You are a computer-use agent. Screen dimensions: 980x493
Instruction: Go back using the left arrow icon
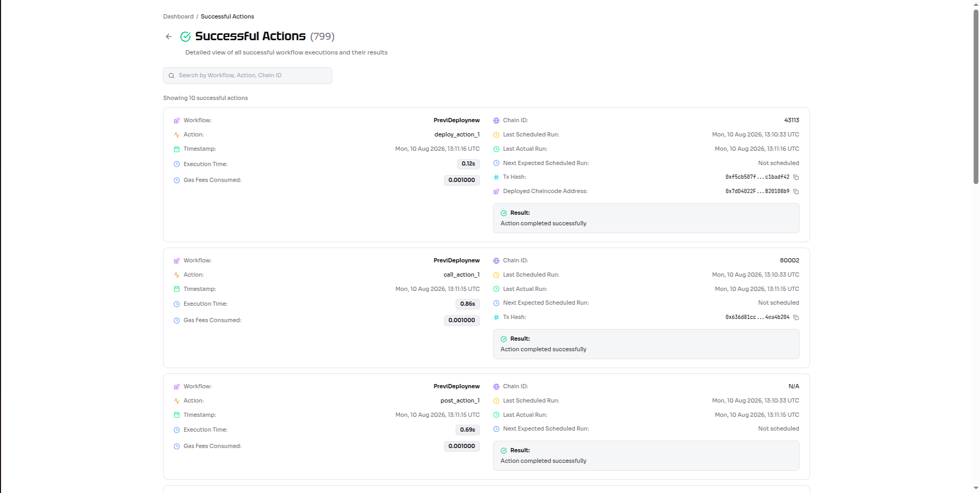click(168, 36)
